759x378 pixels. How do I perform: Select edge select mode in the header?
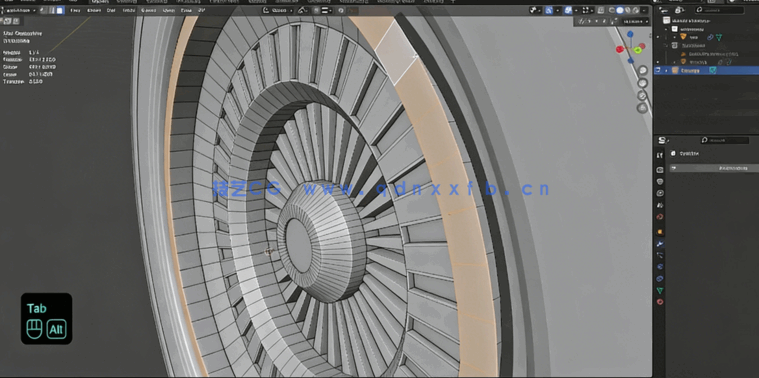click(x=52, y=10)
